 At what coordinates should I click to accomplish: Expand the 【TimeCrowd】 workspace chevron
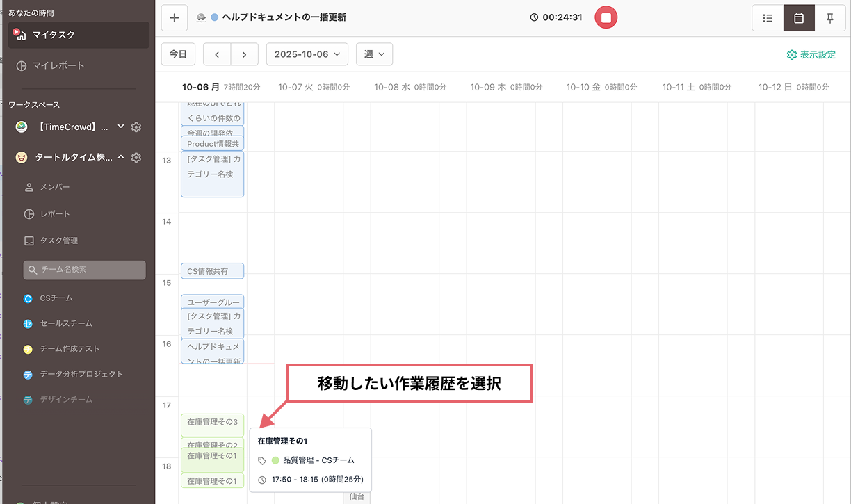coord(121,127)
